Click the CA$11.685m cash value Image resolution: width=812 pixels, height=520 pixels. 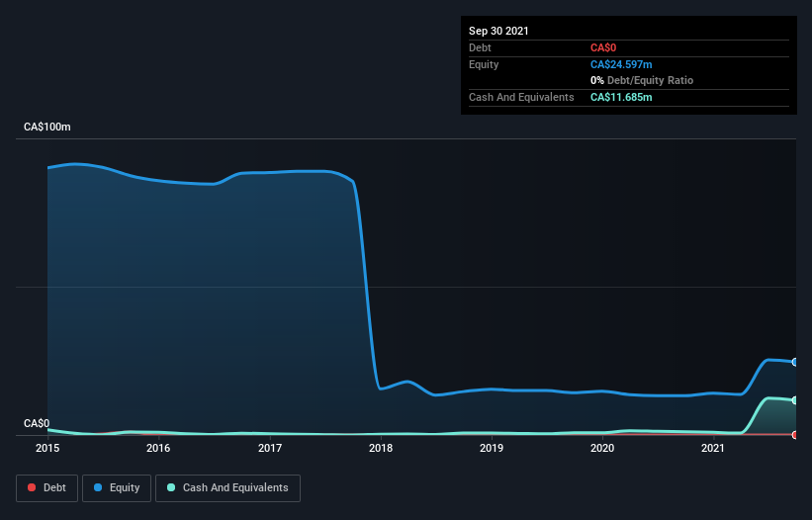621,97
